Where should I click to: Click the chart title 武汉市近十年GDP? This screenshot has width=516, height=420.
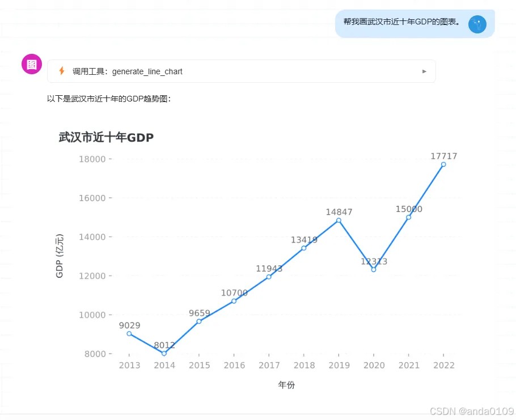click(106, 137)
